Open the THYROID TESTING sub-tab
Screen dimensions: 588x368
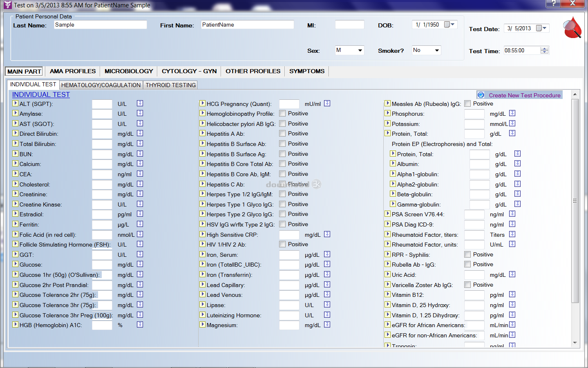coord(170,85)
